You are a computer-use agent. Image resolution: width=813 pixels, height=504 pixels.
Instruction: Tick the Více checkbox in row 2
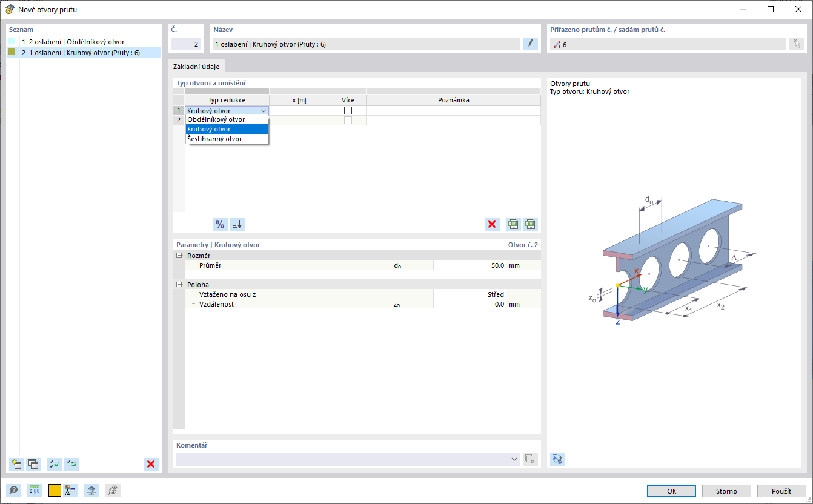(348, 121)
